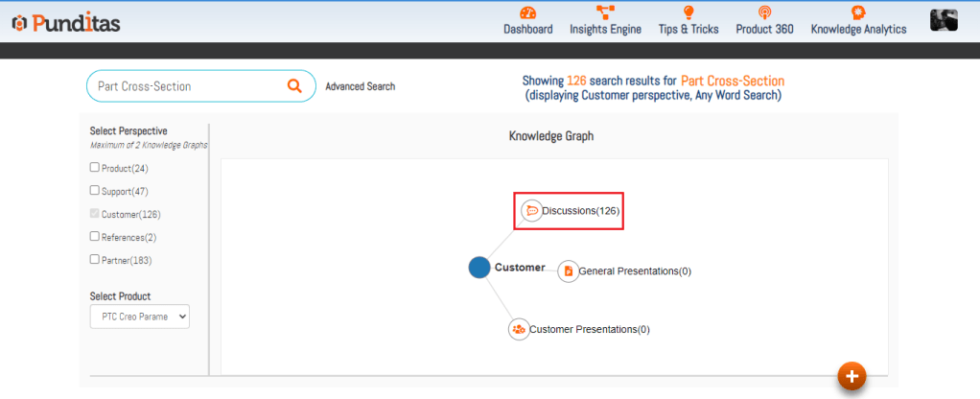980x399 pixels.
Task: Click the Punditas logo
Action: pyautogui.click(x=66, y=23)
